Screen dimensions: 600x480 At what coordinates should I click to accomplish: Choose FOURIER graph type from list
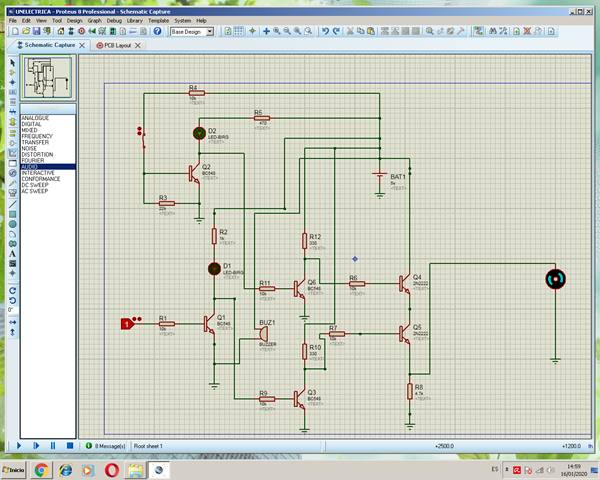coord(33,160)
